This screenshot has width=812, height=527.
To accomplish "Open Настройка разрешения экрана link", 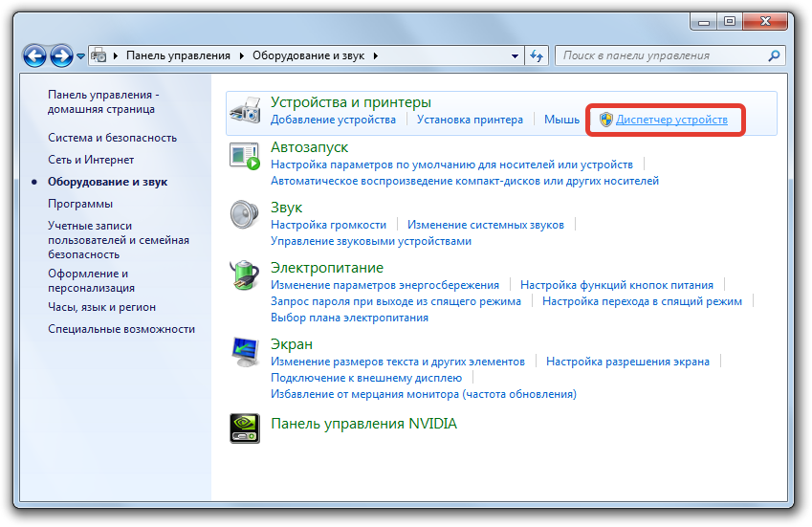I will click(627, 362).
